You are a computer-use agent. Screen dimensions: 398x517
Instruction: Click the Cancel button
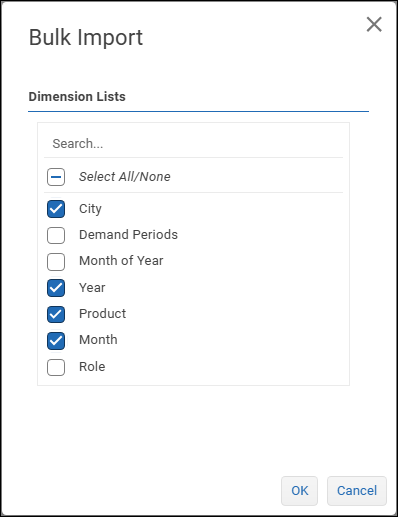tap(357, 491)
